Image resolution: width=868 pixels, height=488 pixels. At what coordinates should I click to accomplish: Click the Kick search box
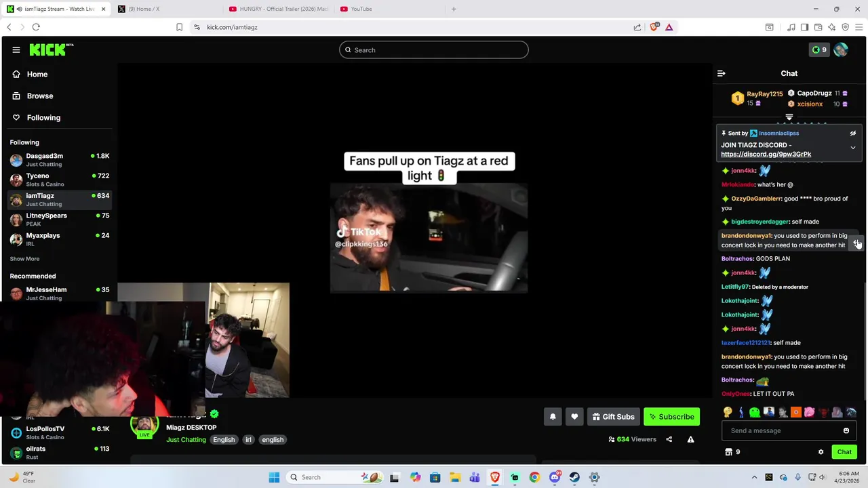pos(434,49)
